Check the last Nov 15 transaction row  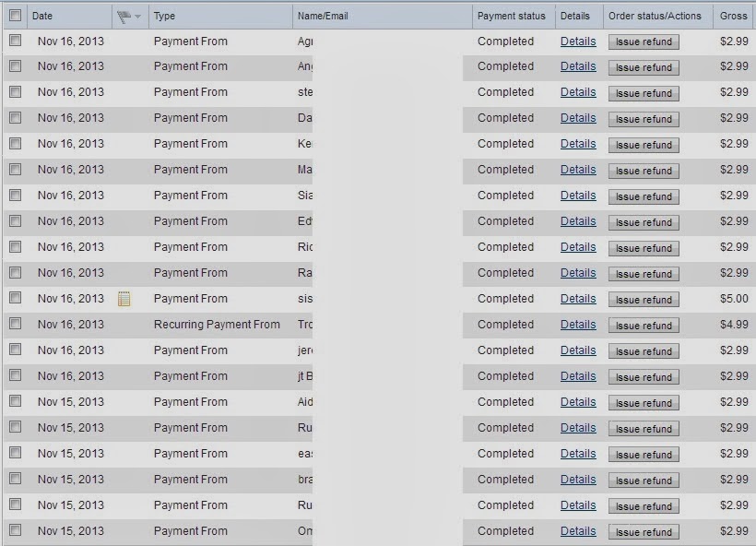pos(13,531)
